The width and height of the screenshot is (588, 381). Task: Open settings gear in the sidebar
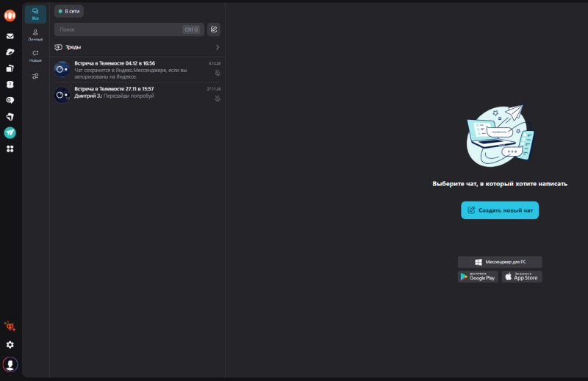pos(10,344)
